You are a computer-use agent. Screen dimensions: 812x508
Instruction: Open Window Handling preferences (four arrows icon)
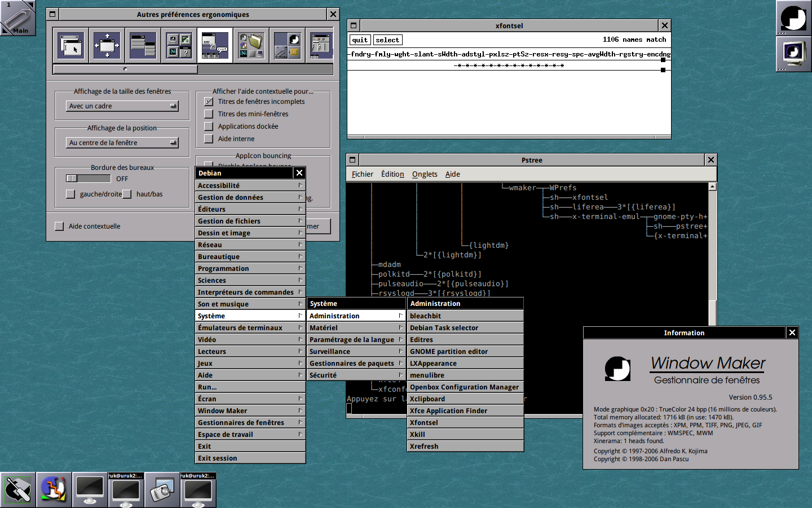107,45
